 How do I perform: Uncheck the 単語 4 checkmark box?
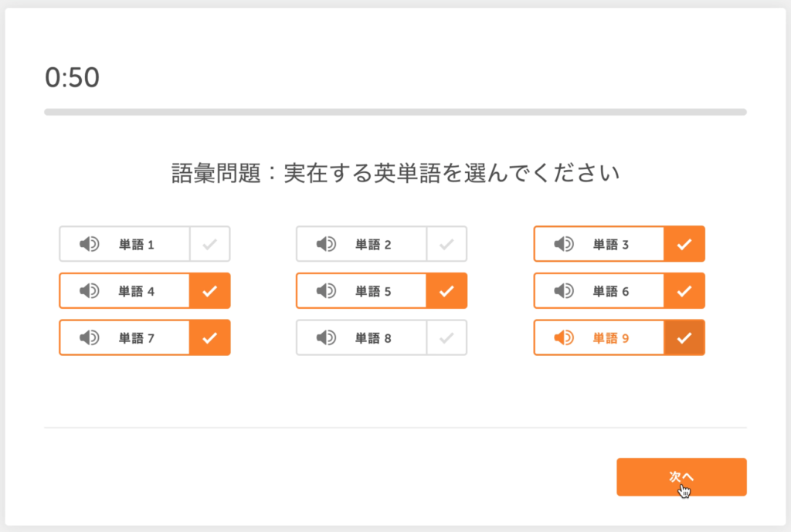210,290
